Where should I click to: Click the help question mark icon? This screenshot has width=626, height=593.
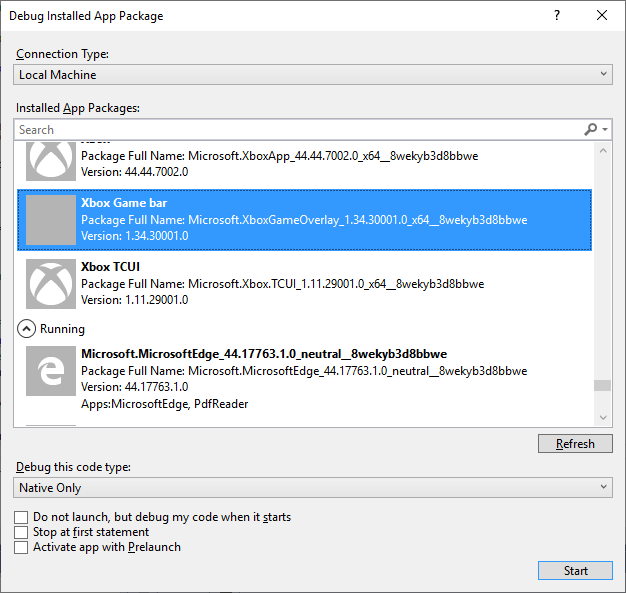(557, 15)
